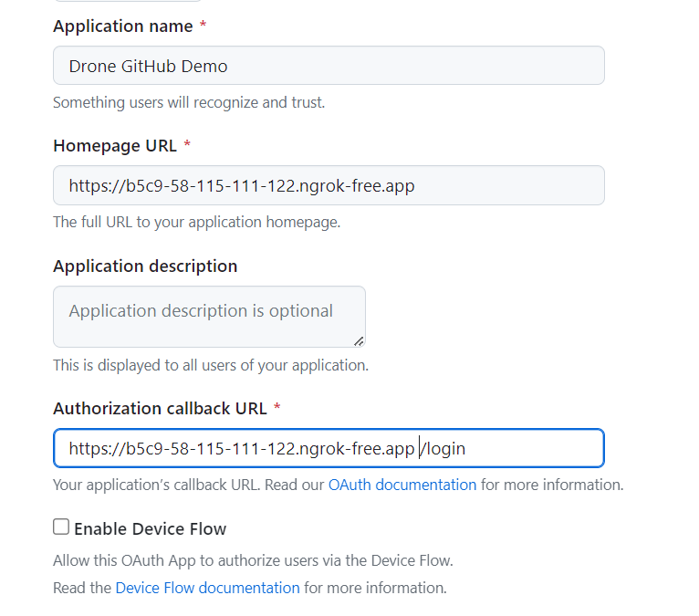Click 'Something users will recognize and trust.' hint
This screenshot has width=699, height=616.
tap(189, 102)
